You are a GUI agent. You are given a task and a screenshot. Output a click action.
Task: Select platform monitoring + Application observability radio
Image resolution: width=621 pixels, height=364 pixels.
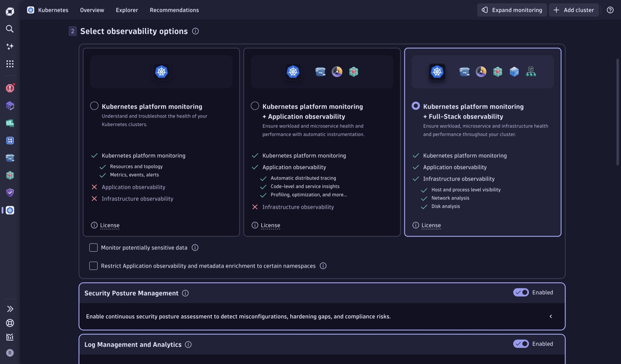click(255, 106)
